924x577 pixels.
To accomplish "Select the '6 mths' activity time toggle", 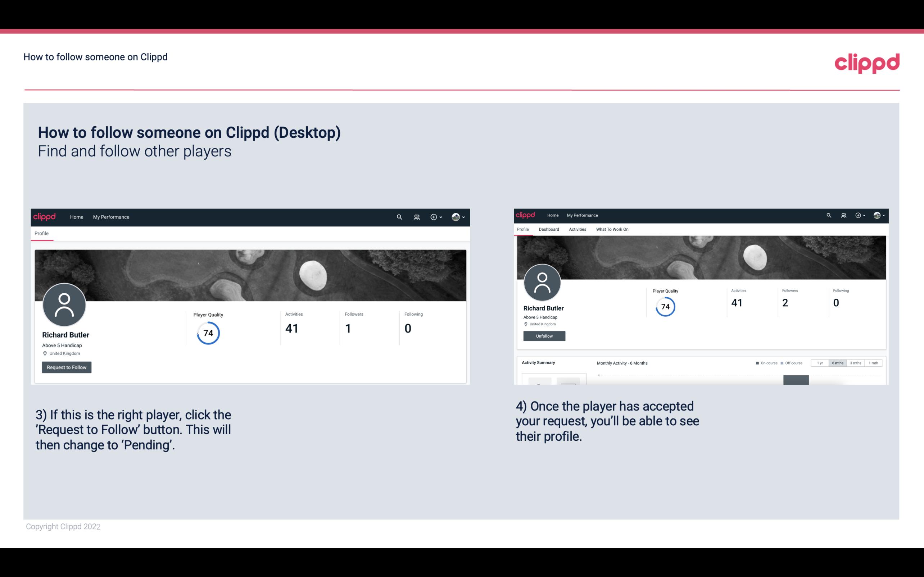I will (x=838, y=363).
